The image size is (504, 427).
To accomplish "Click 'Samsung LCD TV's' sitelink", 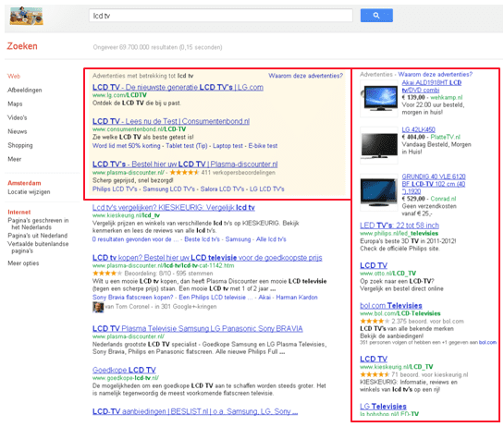I will pos(168,189).
